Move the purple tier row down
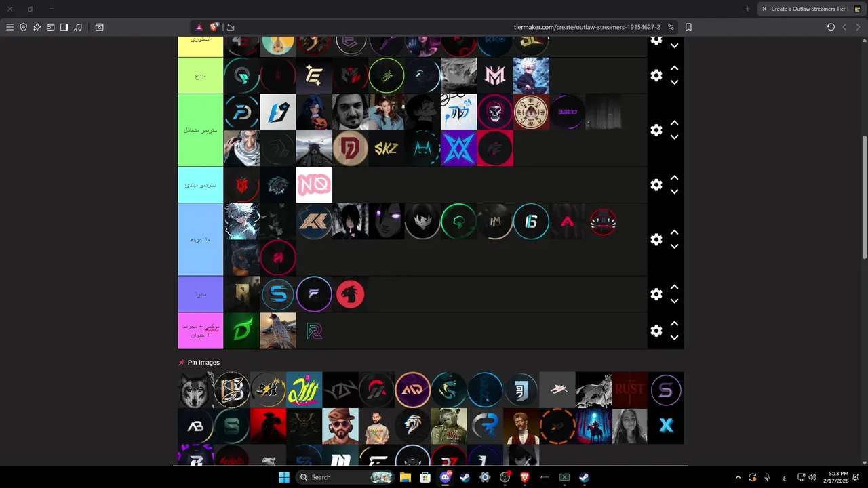The height and width of the screenshot is (488, 868). 674,301
